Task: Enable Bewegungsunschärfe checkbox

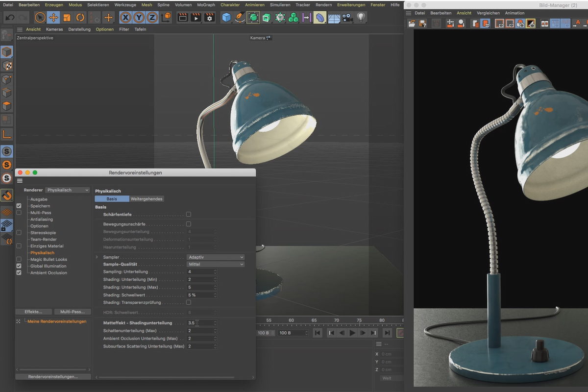Action: pyautogui.click(x=189, y=224)
